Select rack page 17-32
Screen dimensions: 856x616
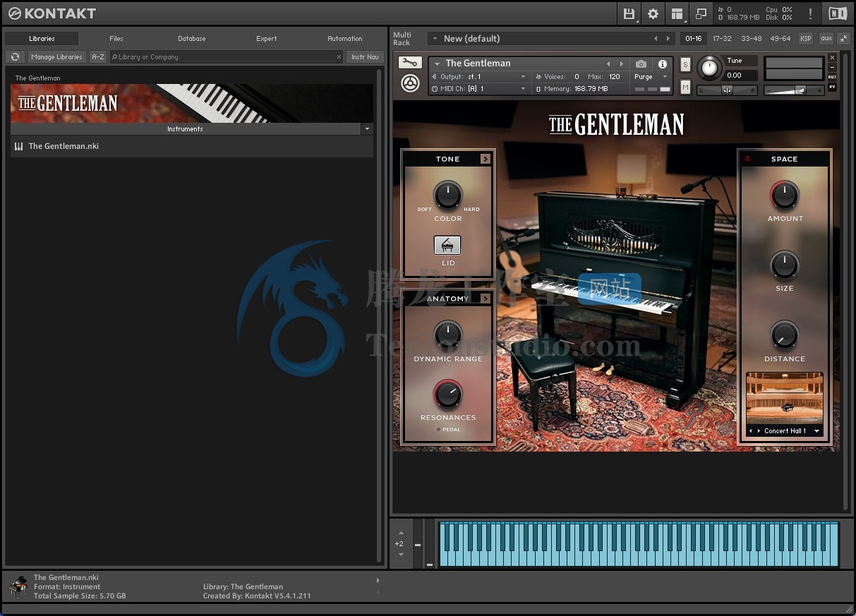click(722, 39)
